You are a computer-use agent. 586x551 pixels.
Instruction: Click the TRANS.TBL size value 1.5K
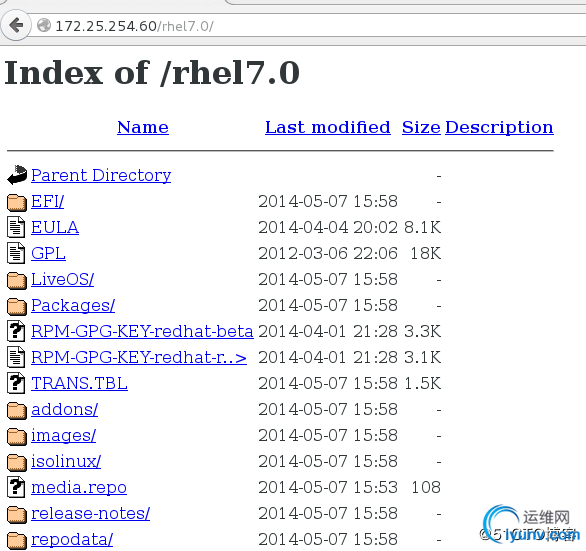423,383
